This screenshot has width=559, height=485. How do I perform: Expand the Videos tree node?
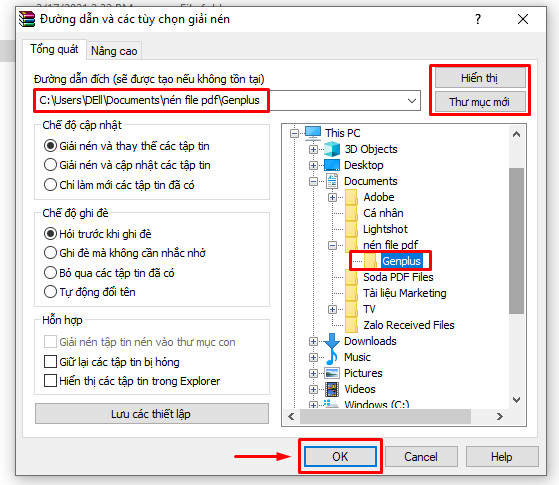313,389
